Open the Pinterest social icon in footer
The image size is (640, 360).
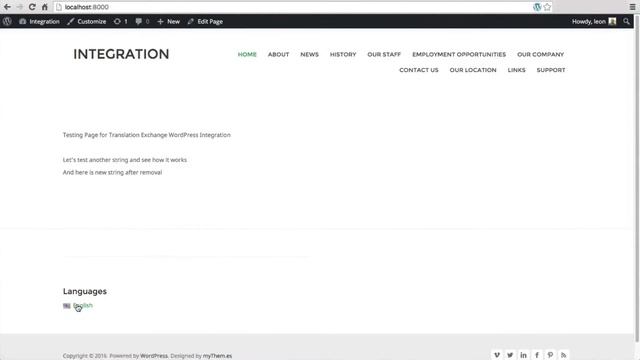(x=550, y=355)
